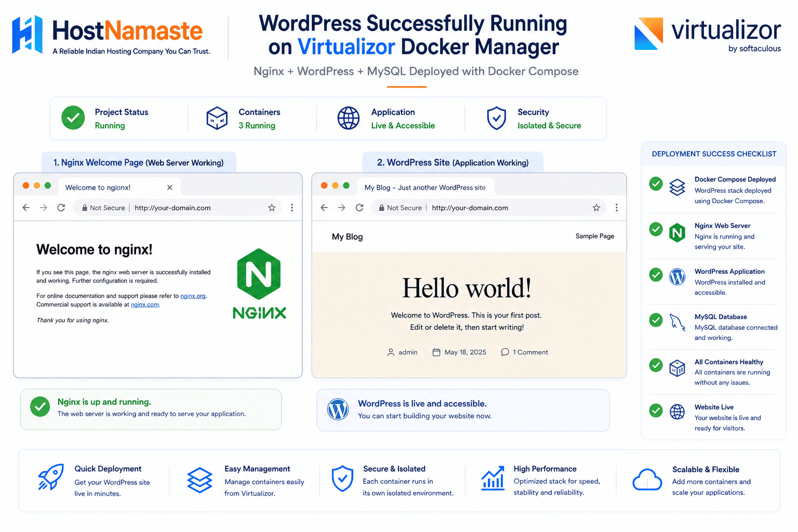Click the MySQL Database green check
Image resolution: width=798 pixels, height=532 pixels.
[x=656, y=320]
